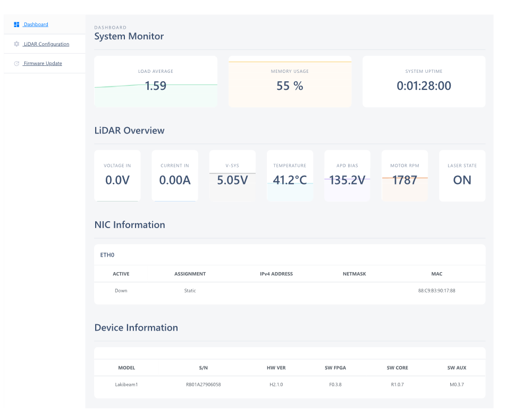
Task: Select the Load Average card
Action: [x=156, y=82]
